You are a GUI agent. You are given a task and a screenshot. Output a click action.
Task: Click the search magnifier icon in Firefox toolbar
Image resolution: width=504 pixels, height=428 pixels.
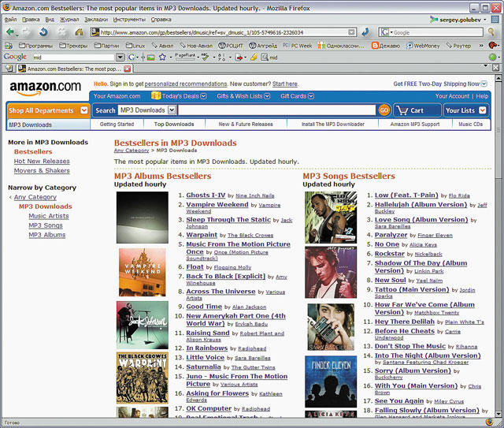tap(491, 32)
